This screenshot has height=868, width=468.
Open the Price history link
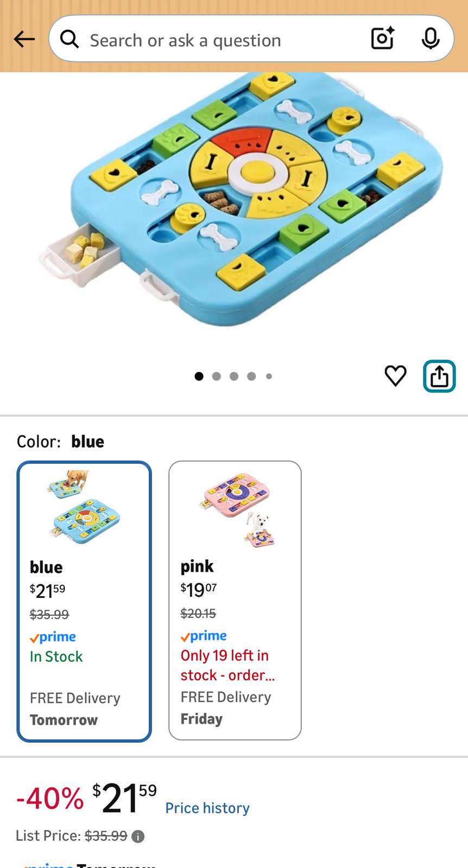coord(207,808)
